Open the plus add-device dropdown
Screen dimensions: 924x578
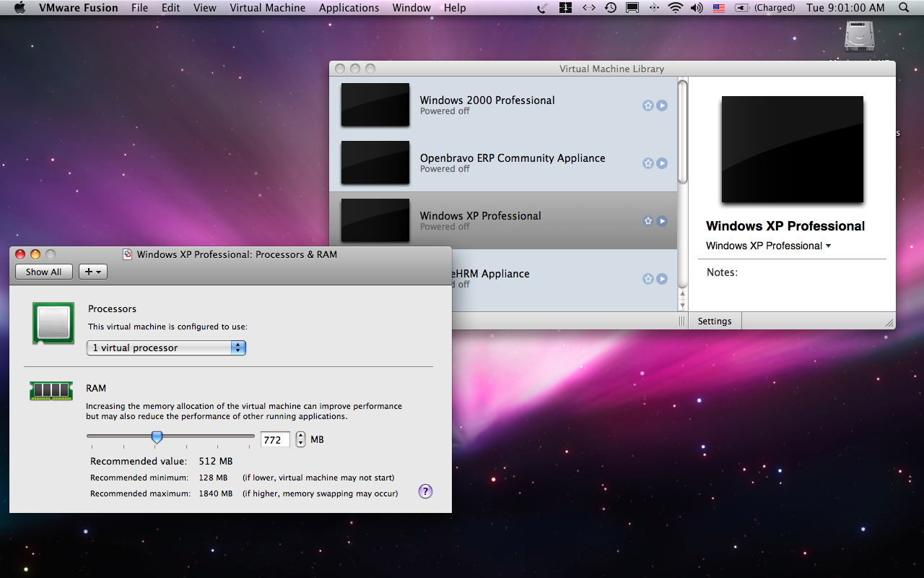[x=93, y=272]
